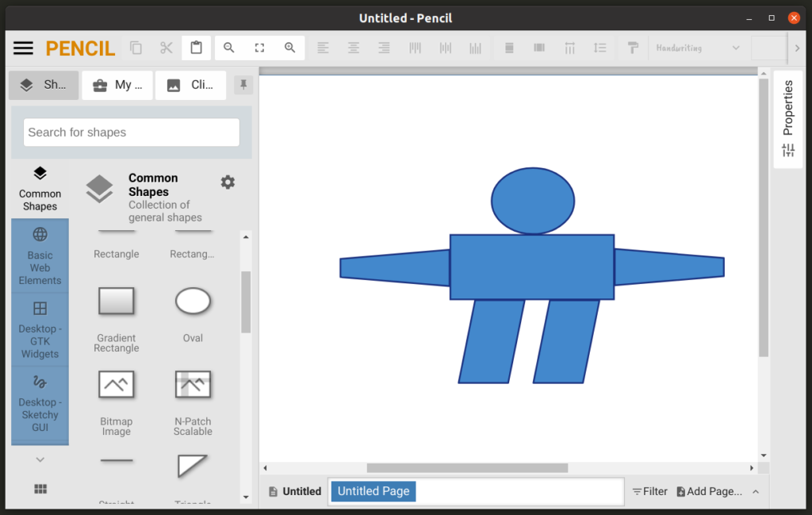Viewport: 812px width, 515px height.
Task: Switch to the My Stuff tab
Action: click(117, 85)
